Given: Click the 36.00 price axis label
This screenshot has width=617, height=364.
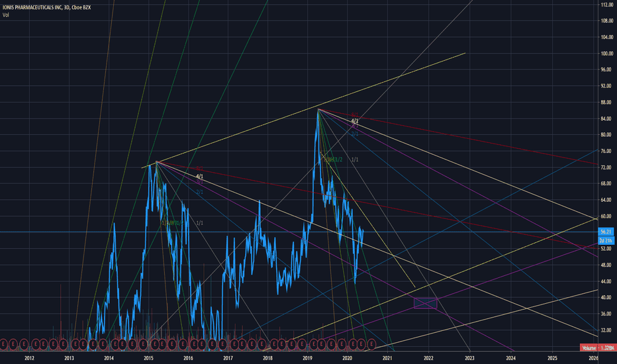Looking at the screenshot, I should pyautogui.click(x=607, y=314).
